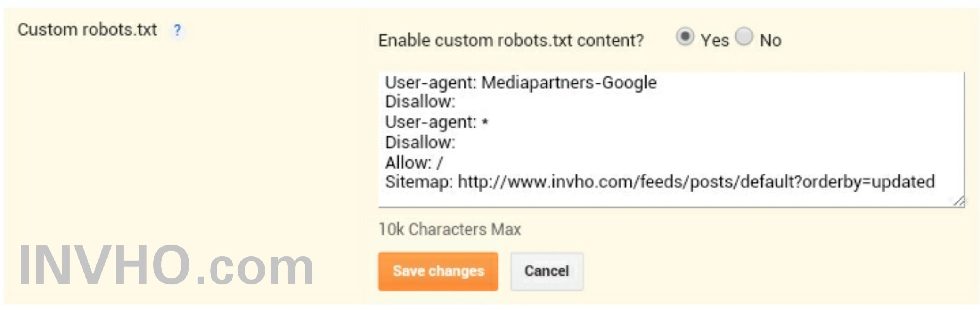980x310 pixels.
Task: Select the Yes radio button
Action: tap(685, 37)
